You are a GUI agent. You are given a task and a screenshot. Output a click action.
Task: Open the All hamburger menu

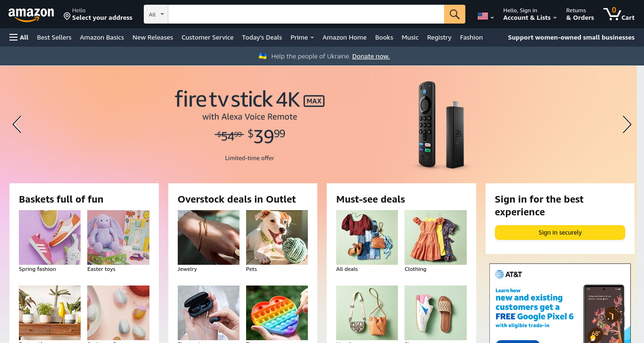19,37
